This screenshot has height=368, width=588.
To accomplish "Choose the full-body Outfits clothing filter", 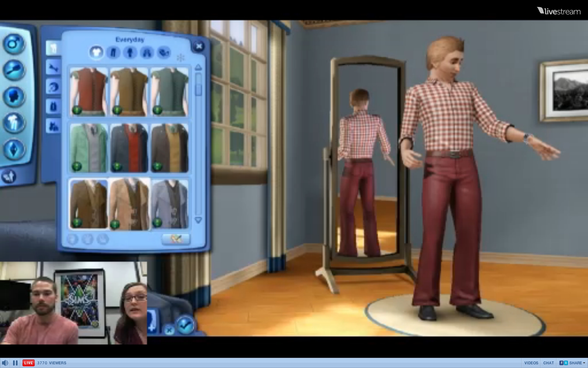I will [130, 52].
